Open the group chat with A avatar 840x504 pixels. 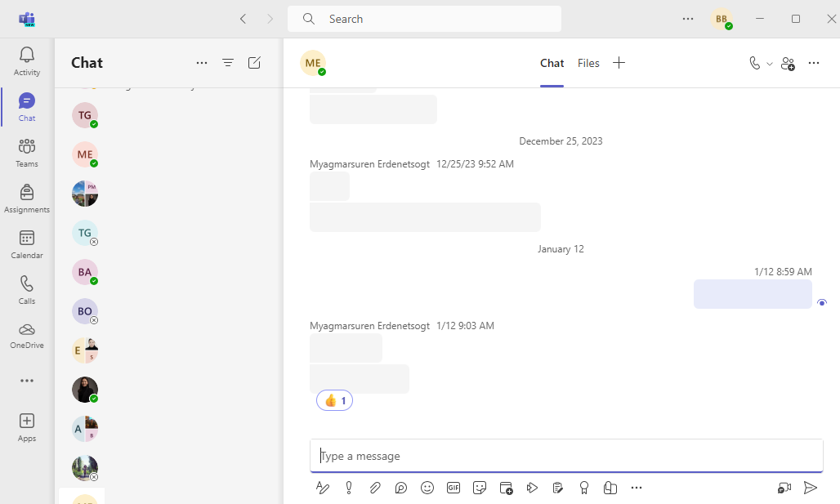tap(85, 429)
